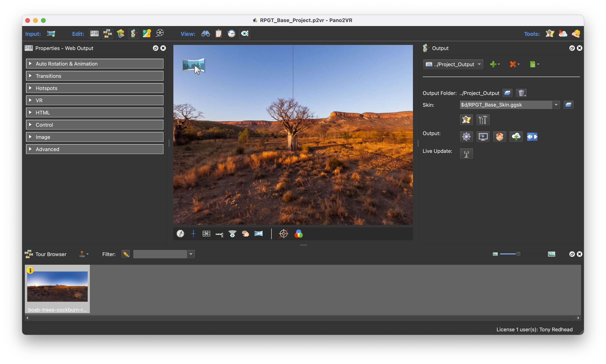Open the Skin file dropdown
This screenshot has width=606, height=364.
click(x=556, y=105)
